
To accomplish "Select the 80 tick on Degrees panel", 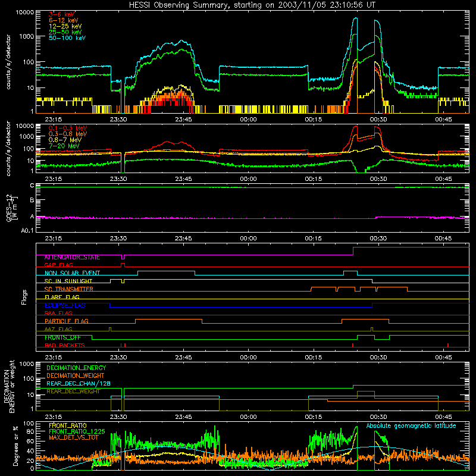I will (x=30, y=431).
